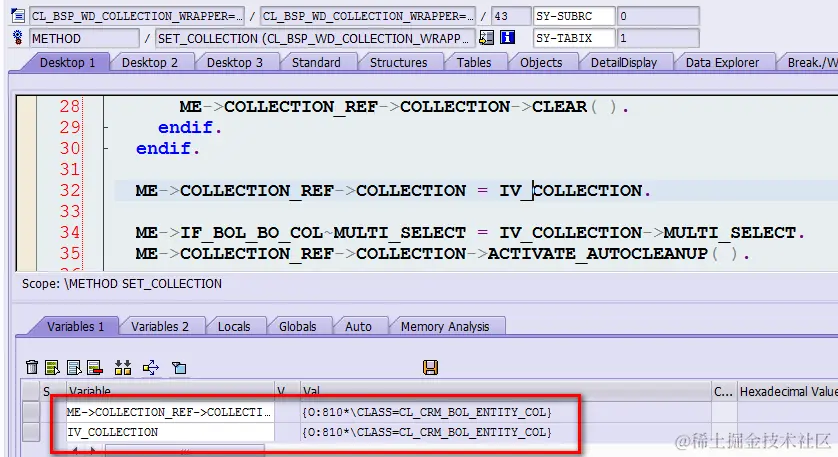838x457 pixels.
Task: Select the Auto tab
Action: pos(358,327)
